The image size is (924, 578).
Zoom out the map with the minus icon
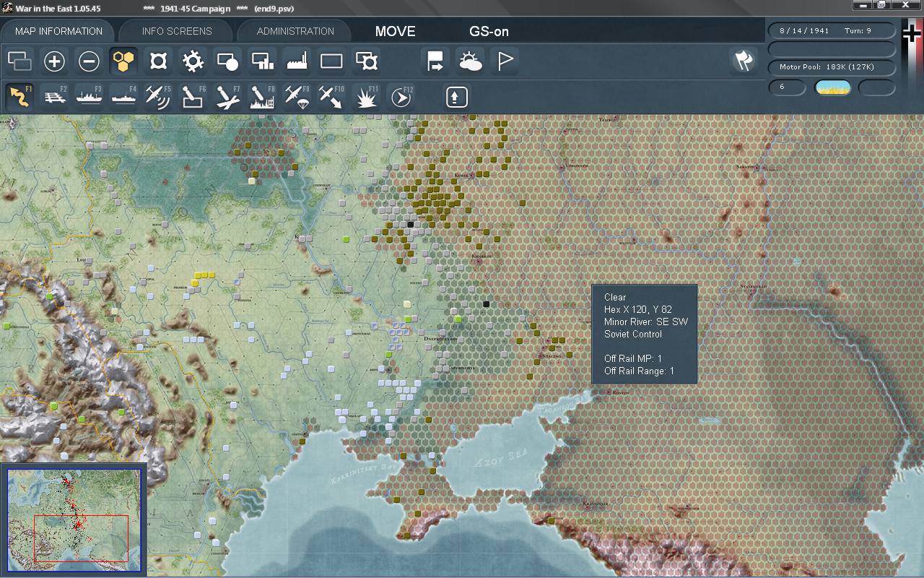[89, 61]
